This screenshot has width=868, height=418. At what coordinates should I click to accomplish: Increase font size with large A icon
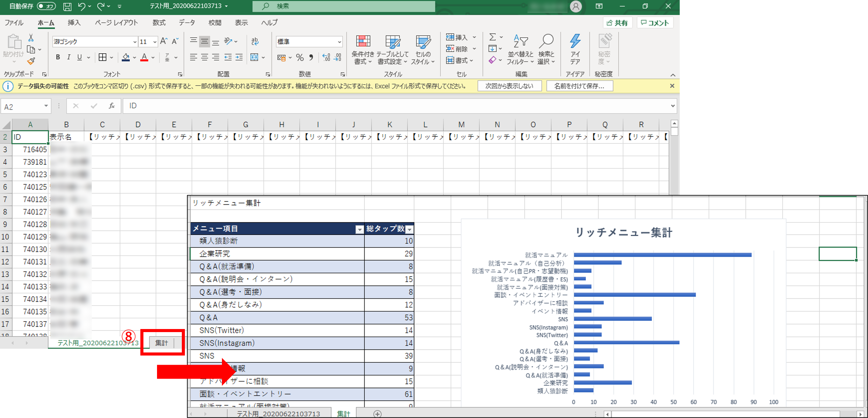(x=163, y=41)
